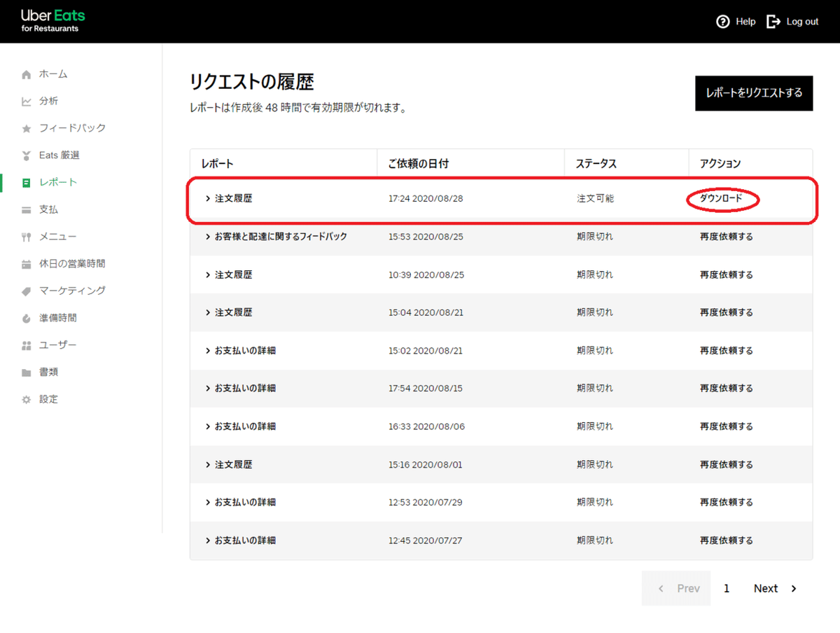
Task: Open the 支払 menu item
Action: pyautogui.click(x=48, y=209)
